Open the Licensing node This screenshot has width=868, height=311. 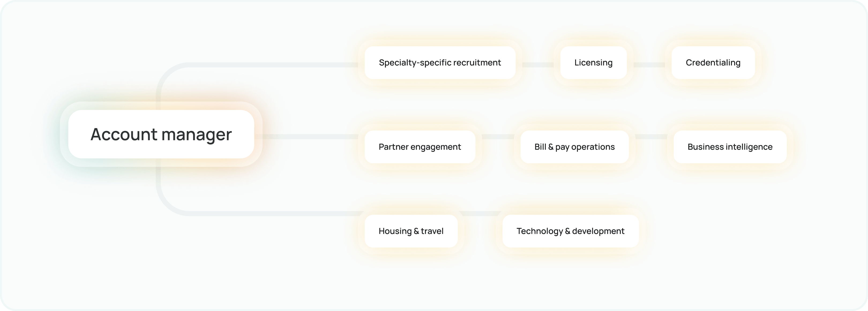pos(593,63)
